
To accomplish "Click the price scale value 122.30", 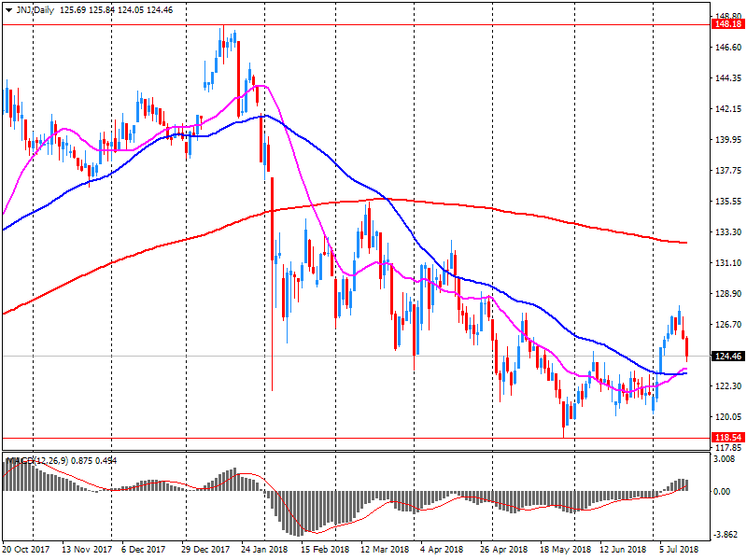I will click(729, 386).
